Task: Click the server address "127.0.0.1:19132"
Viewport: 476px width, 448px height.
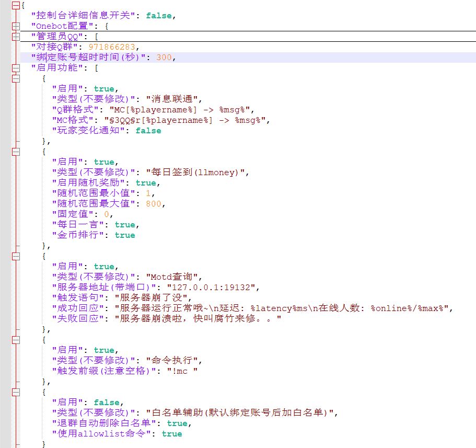Action: [x=211, y=288]
